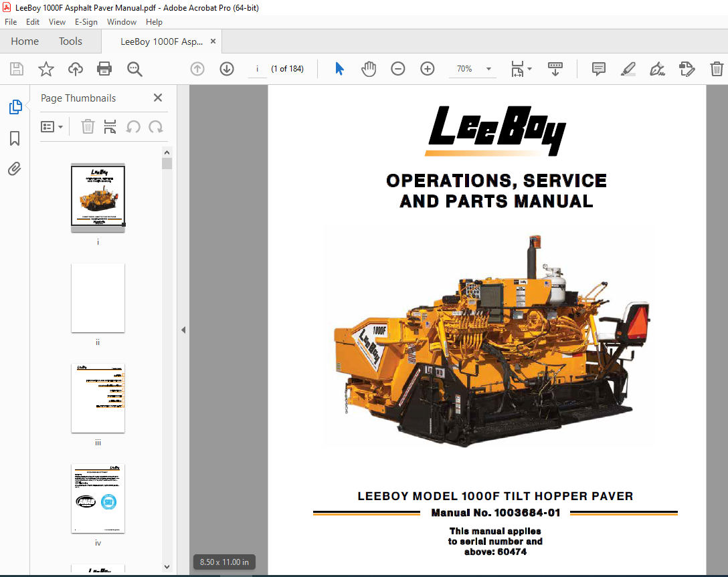Rotate pages counterclockwise in thumbnails panel
The width and height of the screenshot is (728, 577).
click(133, 126)
